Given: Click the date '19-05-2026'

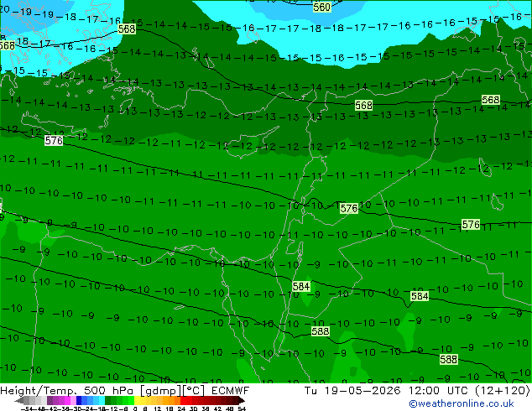Looking at the screenshot, I should pyautogui.click(x=362, y=391).
